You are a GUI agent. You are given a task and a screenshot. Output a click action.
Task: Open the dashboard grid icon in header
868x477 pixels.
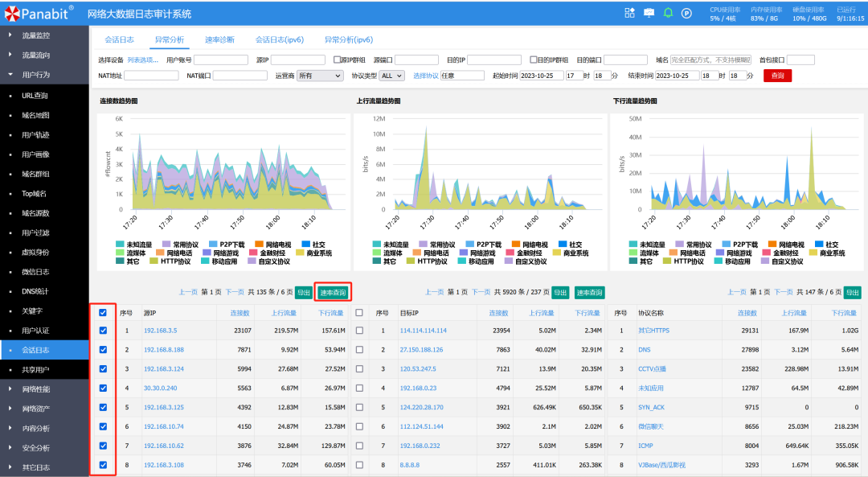(x=629, y=13)
